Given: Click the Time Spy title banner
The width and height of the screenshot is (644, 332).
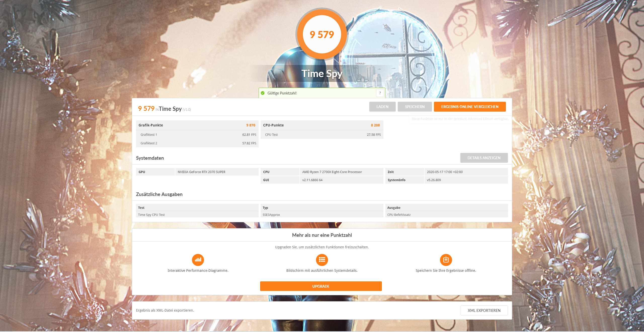Looking at the screenshot, I should (x=322, y=74).
